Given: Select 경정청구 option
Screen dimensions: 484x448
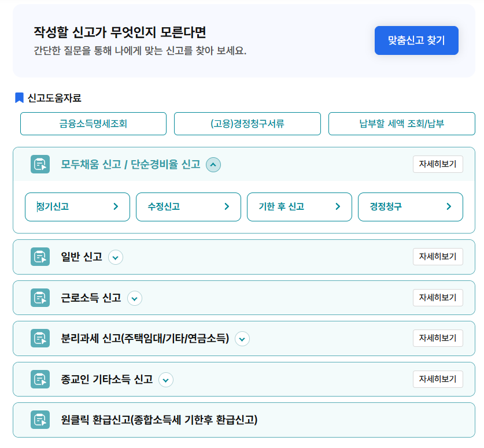Looking at the screenshot, I should pos(410,207).
